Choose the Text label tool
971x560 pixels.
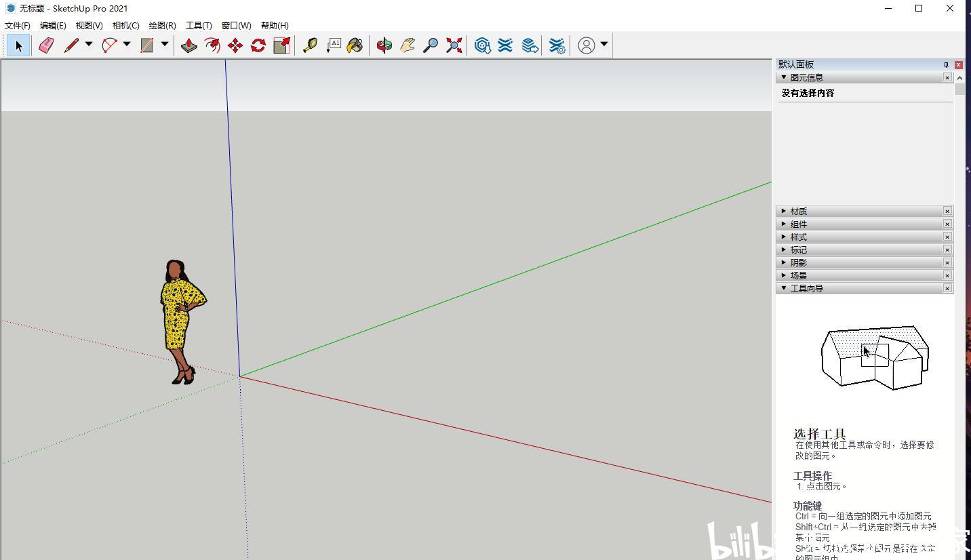(x=333, y=45)
